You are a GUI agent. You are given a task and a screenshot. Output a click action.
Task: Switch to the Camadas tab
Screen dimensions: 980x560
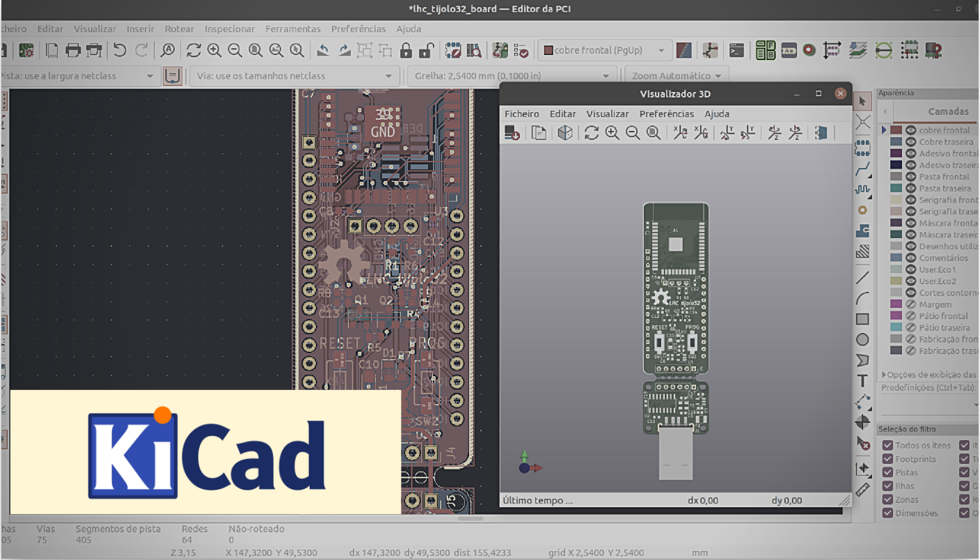tap(948, 111)
